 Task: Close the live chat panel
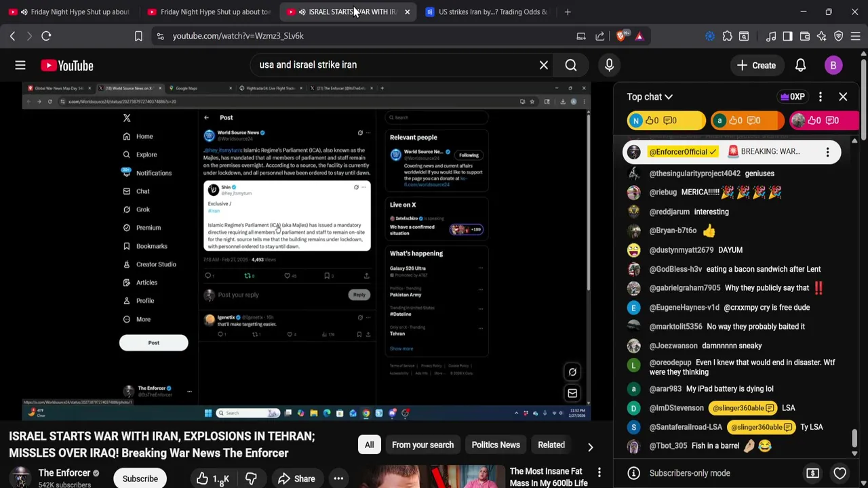(x=843, y=97)
